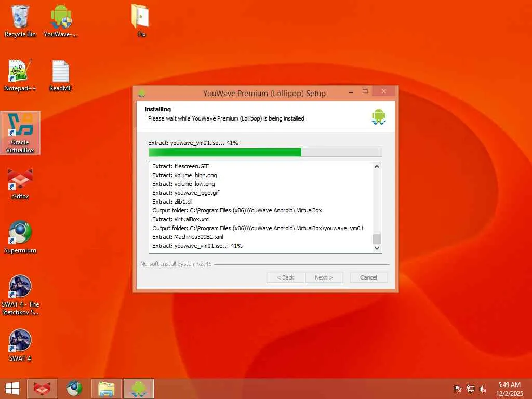
Task: Select the SWAT 4 Stetchkov Syndicate shortcut
Action: pos(20,295)
